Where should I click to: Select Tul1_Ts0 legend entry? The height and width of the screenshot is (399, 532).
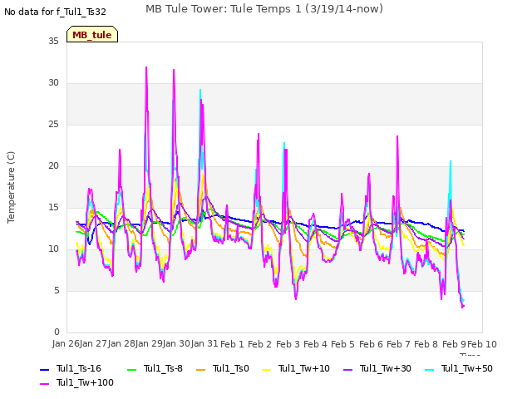[x=223, y=368]
